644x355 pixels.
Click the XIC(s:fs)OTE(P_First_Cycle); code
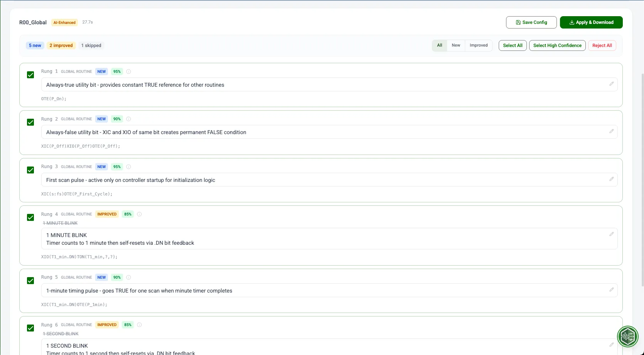pyautogui.click(x=77, y=194)
